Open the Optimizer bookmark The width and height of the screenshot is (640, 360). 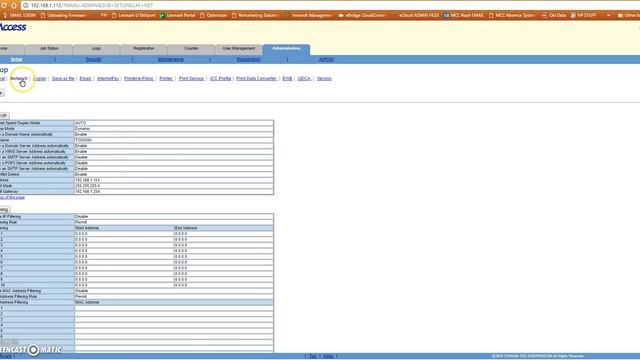(x=213, y=15)
